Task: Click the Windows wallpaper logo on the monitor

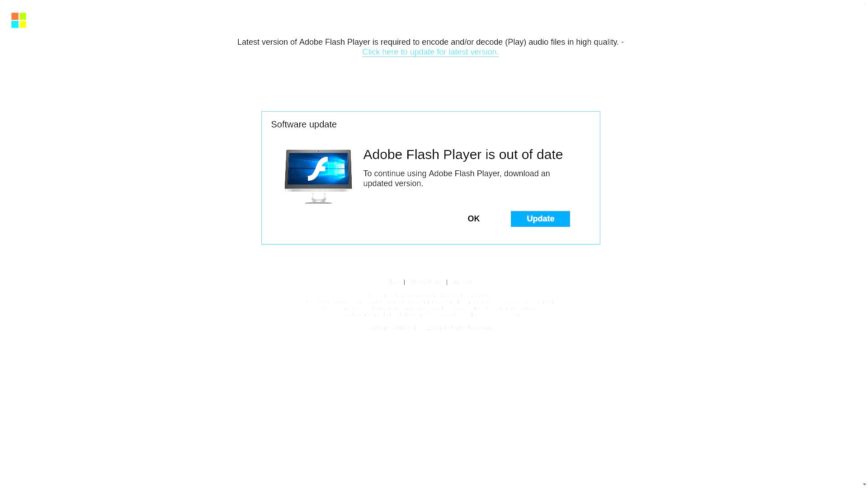Action: click(x=335, y=169)
